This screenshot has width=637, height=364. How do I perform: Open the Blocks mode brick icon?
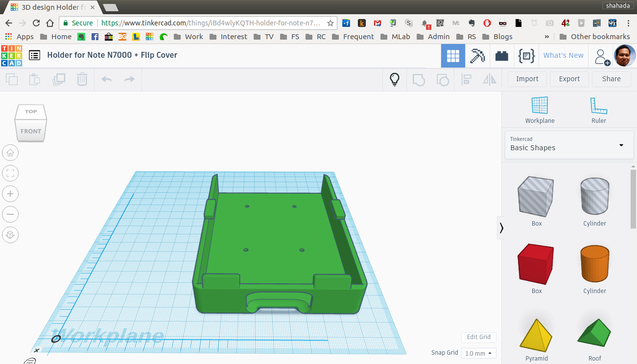[501, 56]
